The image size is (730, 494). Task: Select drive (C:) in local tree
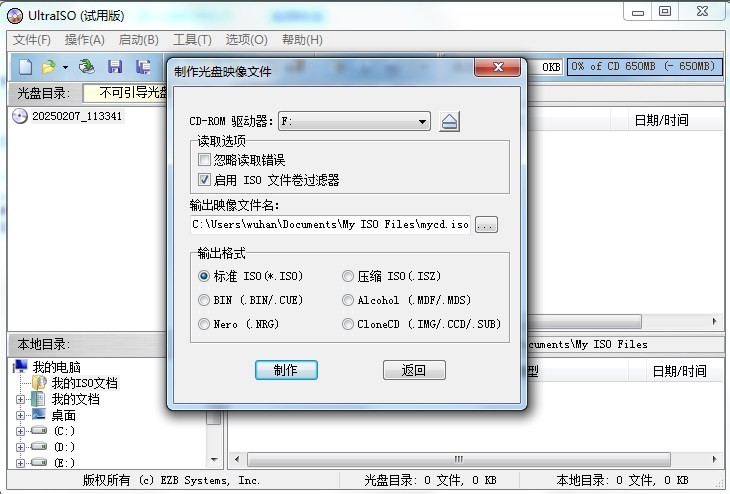coord(64,431)
